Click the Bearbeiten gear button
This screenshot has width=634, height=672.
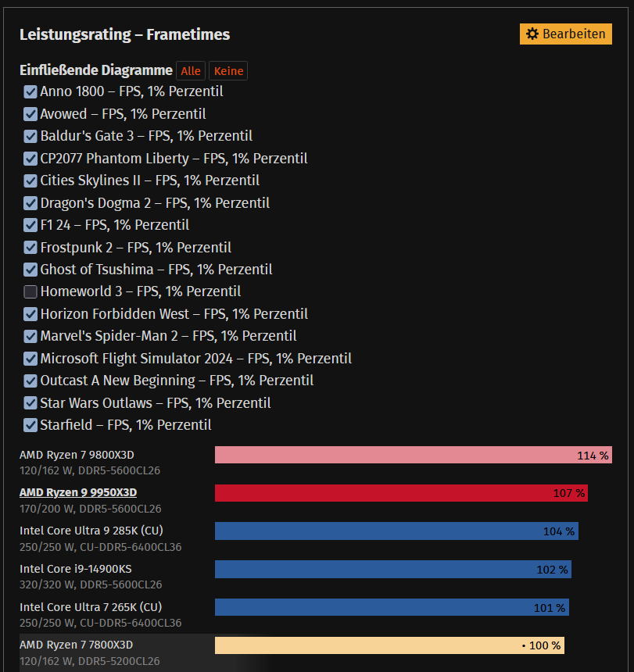[x=565, y=34]
